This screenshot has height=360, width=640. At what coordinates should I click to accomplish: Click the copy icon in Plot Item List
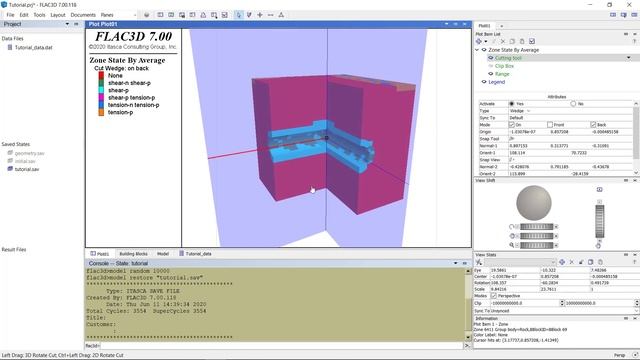tap(512, 41)
